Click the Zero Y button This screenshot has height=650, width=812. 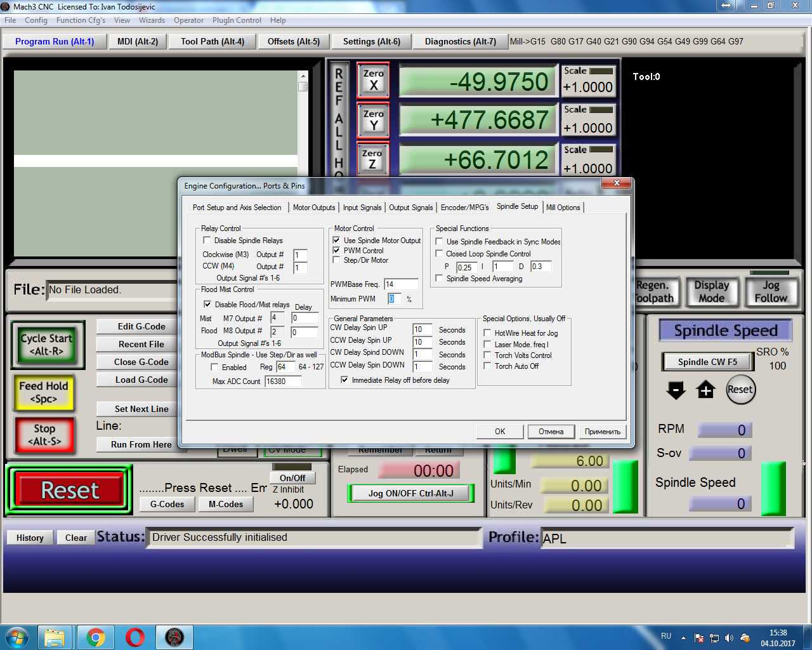coord(373,120)
